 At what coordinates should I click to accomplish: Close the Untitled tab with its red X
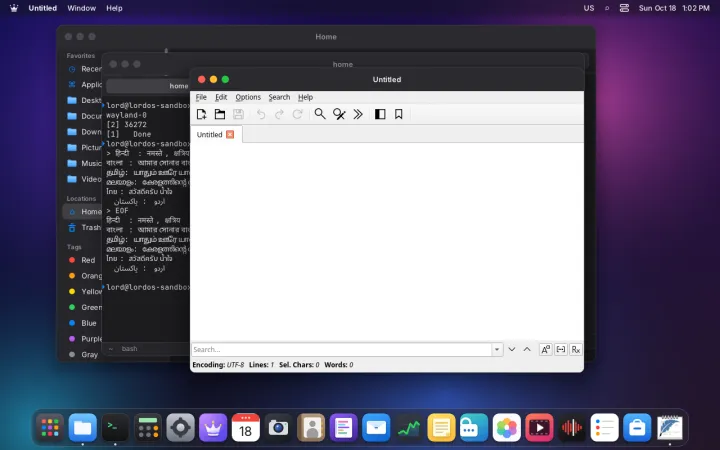point(230,134)
